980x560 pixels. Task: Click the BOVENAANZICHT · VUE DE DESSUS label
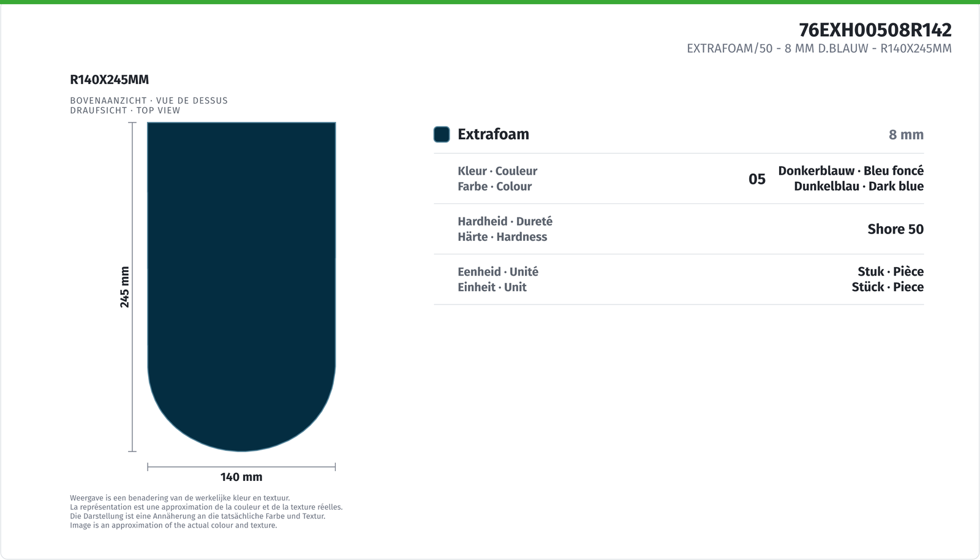pos(149,100)
